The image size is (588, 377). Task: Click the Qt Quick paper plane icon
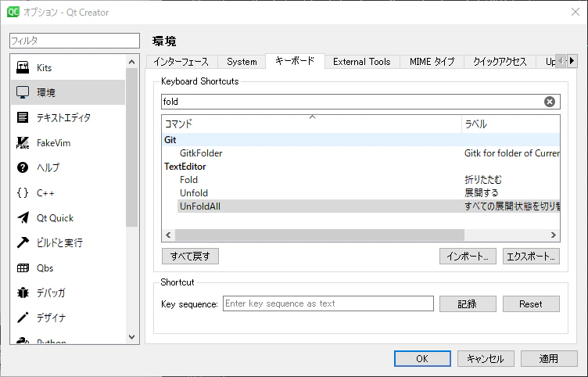23,217
